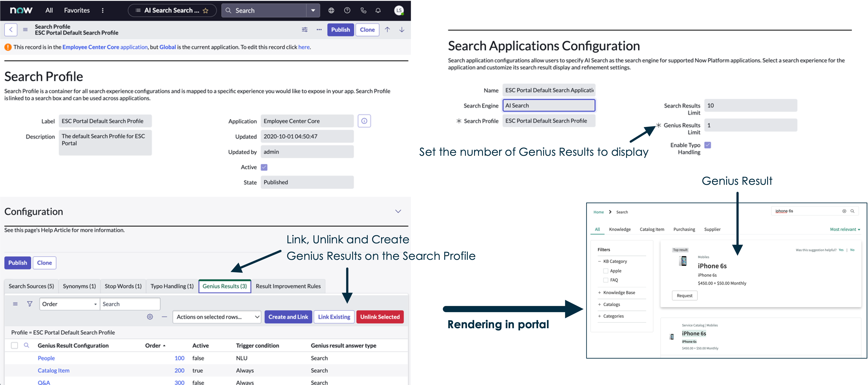Switch to the Synonyms tab
This screenshot has height=385, width=868.
pyautogui.click(x=79, y=286)
